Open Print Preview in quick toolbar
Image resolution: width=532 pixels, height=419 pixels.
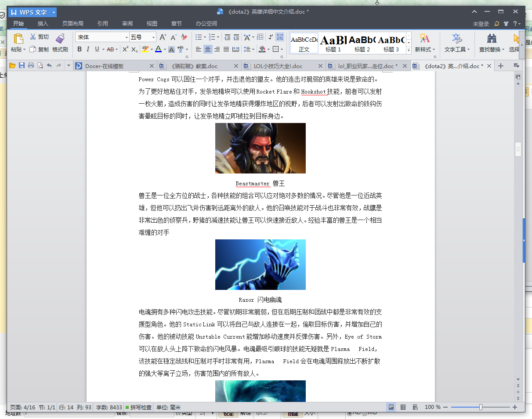click(x=40, y=65)
